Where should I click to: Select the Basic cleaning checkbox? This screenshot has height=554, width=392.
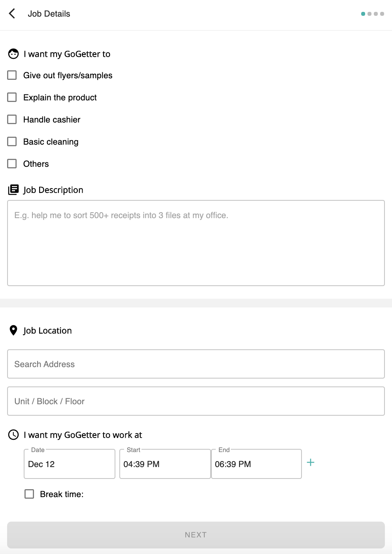click(x=12, y=141)
